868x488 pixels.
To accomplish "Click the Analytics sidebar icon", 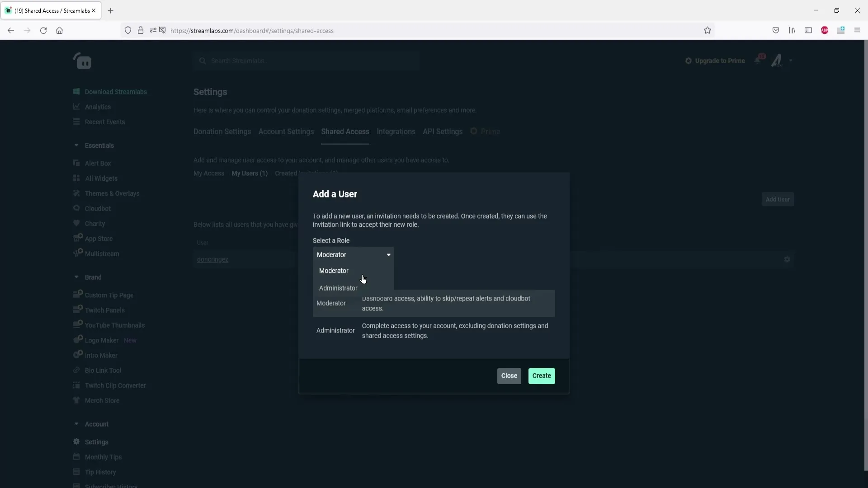I will tap(76, 107).
